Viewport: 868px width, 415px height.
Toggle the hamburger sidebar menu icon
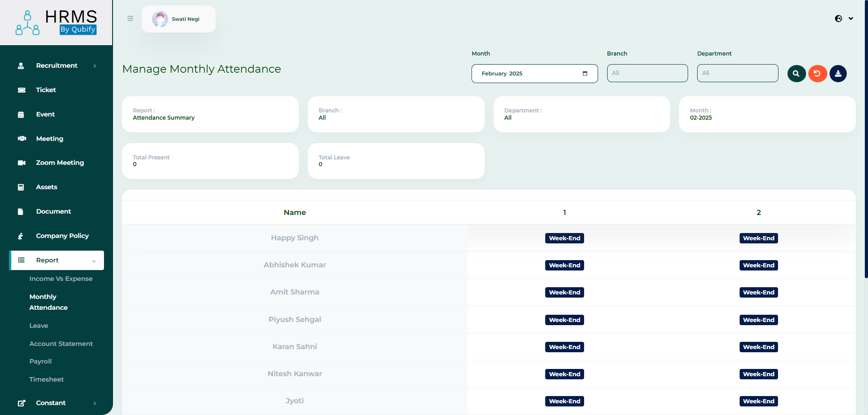click(130, 19)
